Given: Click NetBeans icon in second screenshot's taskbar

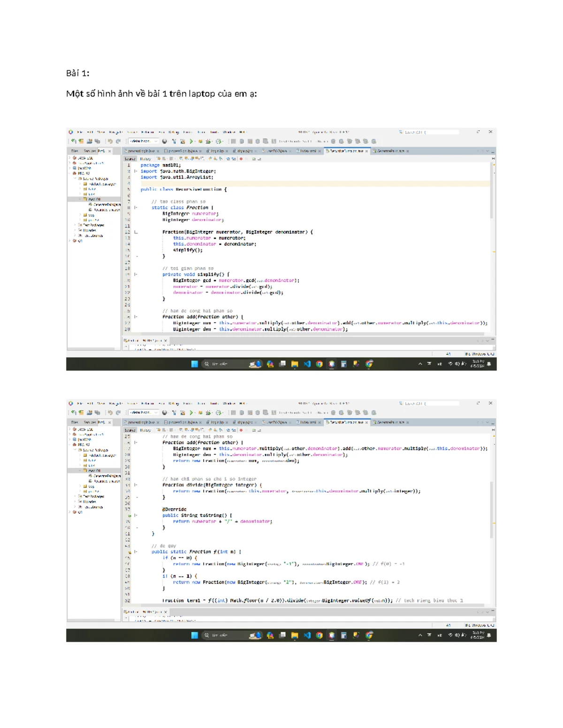Looking at the screenshot, I should click(332, 635).
